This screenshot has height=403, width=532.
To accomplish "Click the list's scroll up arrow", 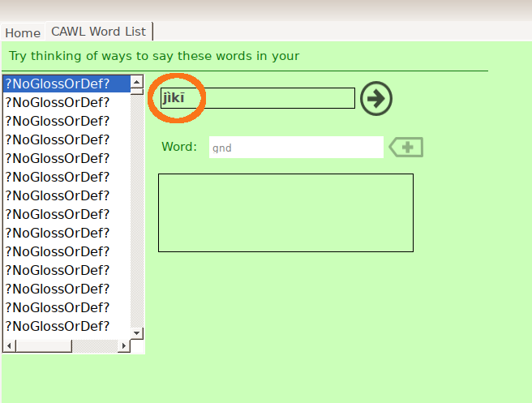I will [x=137, y=82].
